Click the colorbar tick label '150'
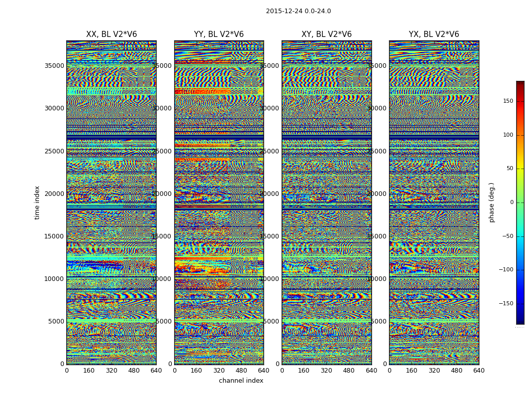Screen dimensions: 532x405 click(x=507, y=101)
